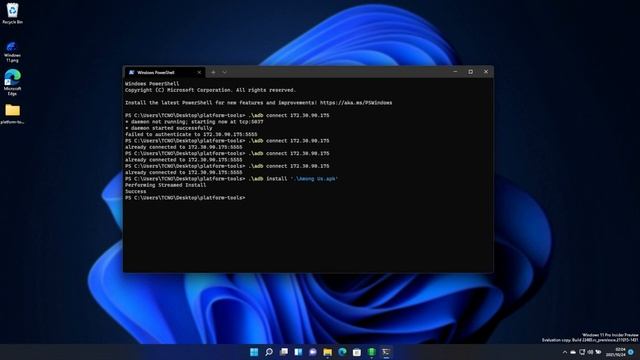Click the adb install Among Us.apk command
The width and height of the screenshot is (640, 360).
click(293, 179)
